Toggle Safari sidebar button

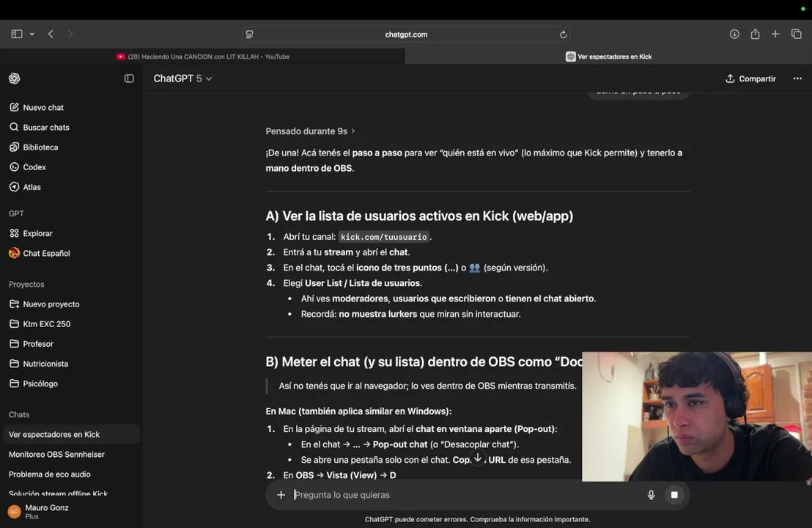[x=17, y=34]
